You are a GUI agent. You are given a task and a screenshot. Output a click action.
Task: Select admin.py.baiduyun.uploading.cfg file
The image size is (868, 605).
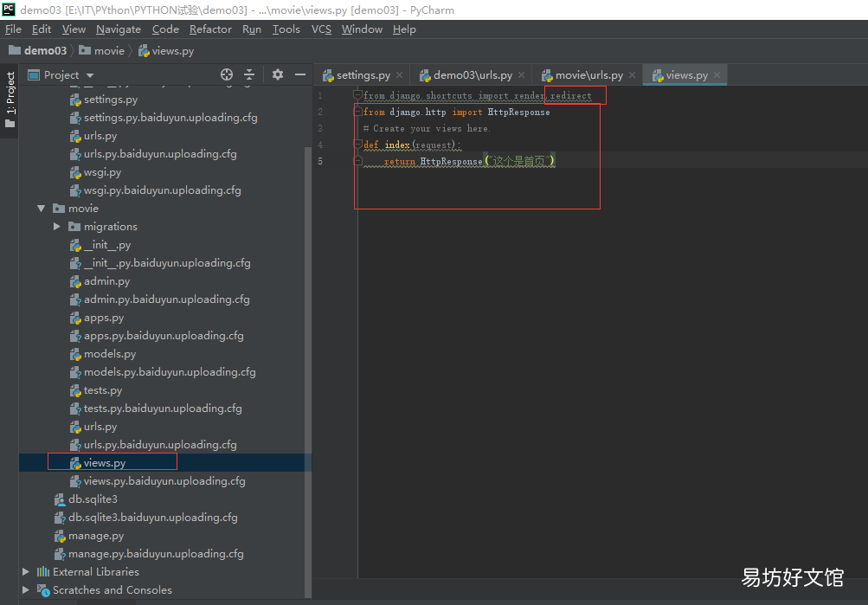pyautogui.click(x=160, y=299)
